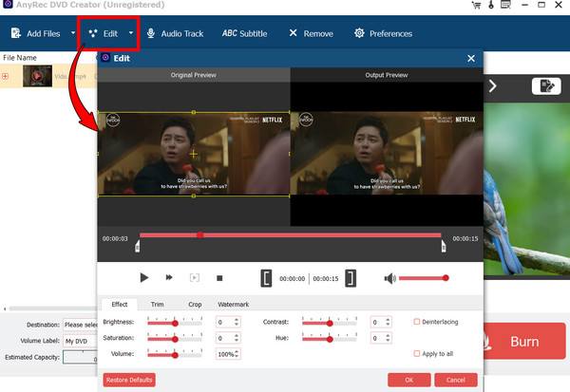The width and height of the screenshot is (570, 392).
Task: Expand the Edit dropdown arrow
Action: (131, 33)
